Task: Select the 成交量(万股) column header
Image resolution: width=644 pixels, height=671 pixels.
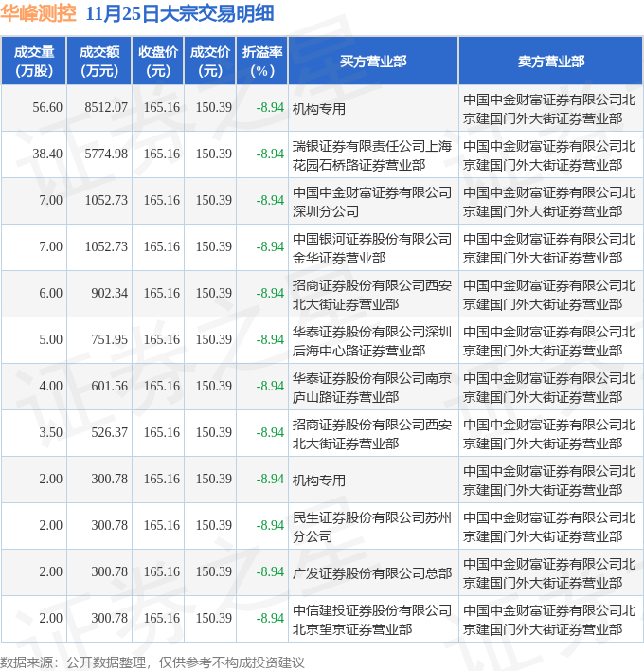Action: pyautogui.click(x=34, y=61)
